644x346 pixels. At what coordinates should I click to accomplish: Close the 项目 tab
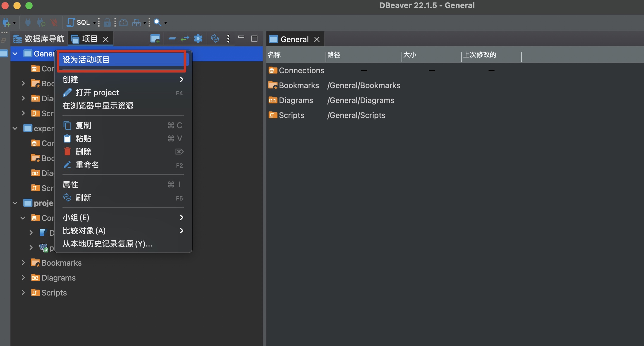tap(106, 39)
